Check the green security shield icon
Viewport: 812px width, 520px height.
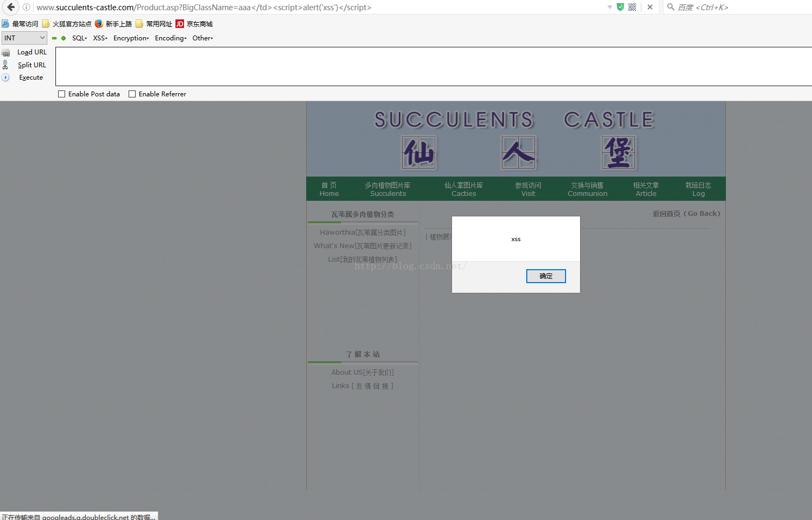(x=620, y=7)
